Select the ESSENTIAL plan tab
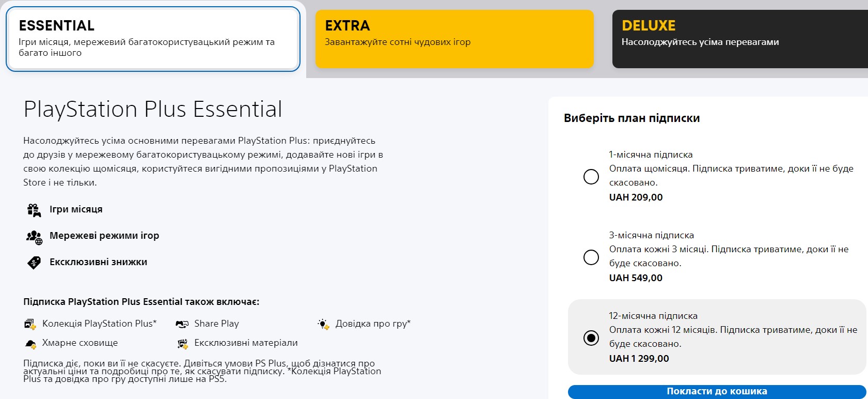The width and height of the screenshot is (868, 399). click(153, 39)
